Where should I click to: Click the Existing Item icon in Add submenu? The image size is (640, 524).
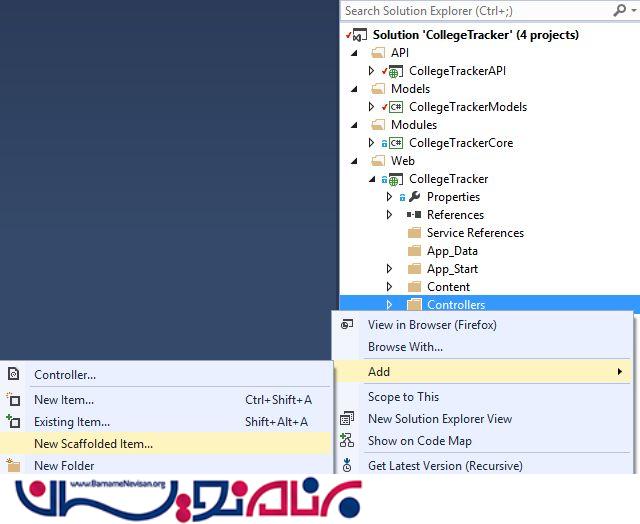coord(13,421)
